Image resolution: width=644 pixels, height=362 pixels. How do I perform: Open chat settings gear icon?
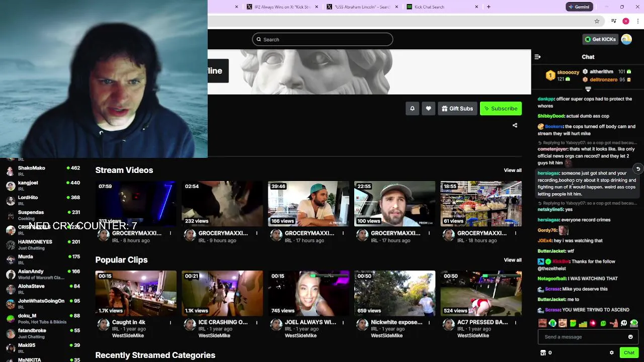pos(612,353)
